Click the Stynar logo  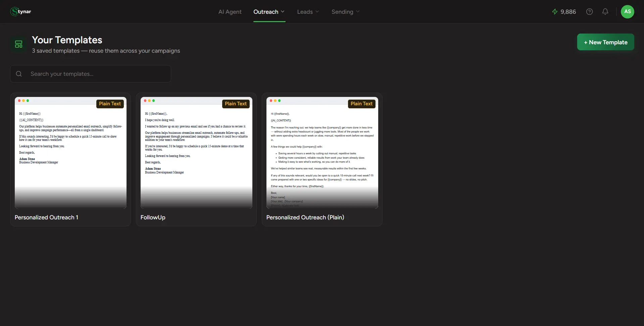[20, 11]
